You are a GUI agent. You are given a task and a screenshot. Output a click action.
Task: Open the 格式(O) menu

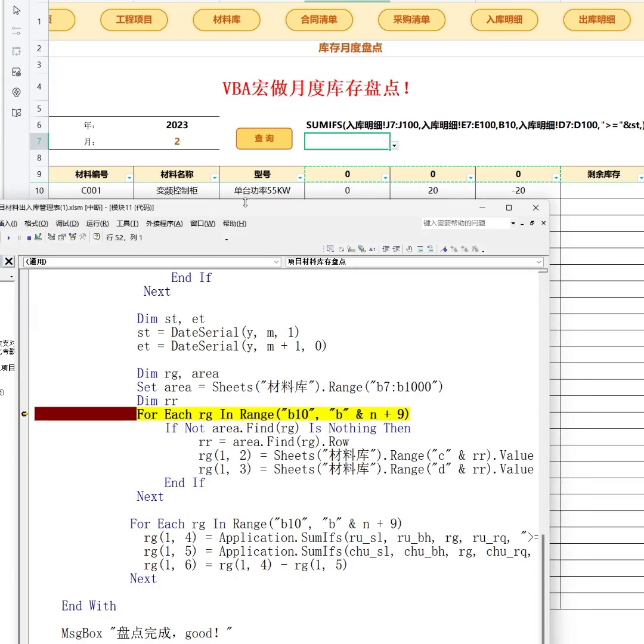[36, 224]
